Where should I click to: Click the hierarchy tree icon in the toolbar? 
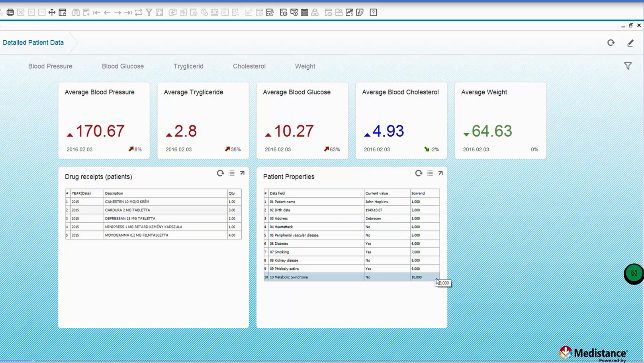tap(315, 12)
